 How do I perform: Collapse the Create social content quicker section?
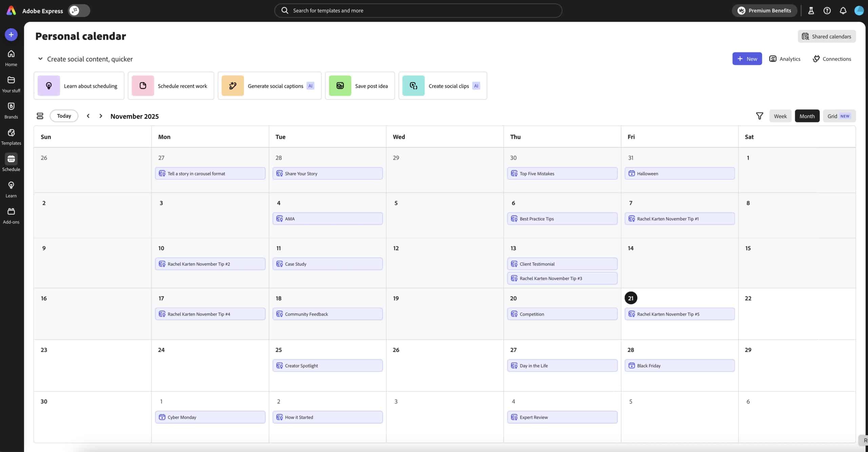pyautogui.click(x=40, y=59)
